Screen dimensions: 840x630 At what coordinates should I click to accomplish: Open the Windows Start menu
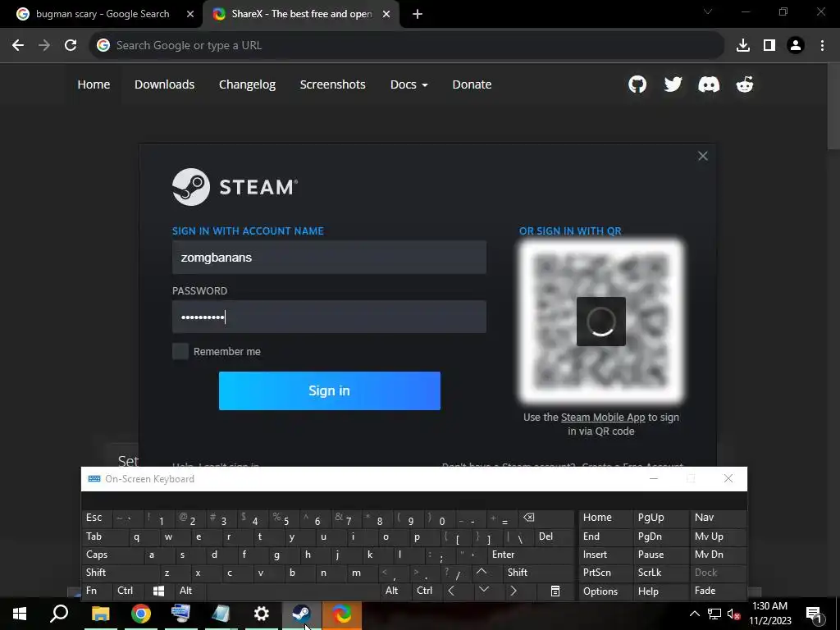[20, 614]
